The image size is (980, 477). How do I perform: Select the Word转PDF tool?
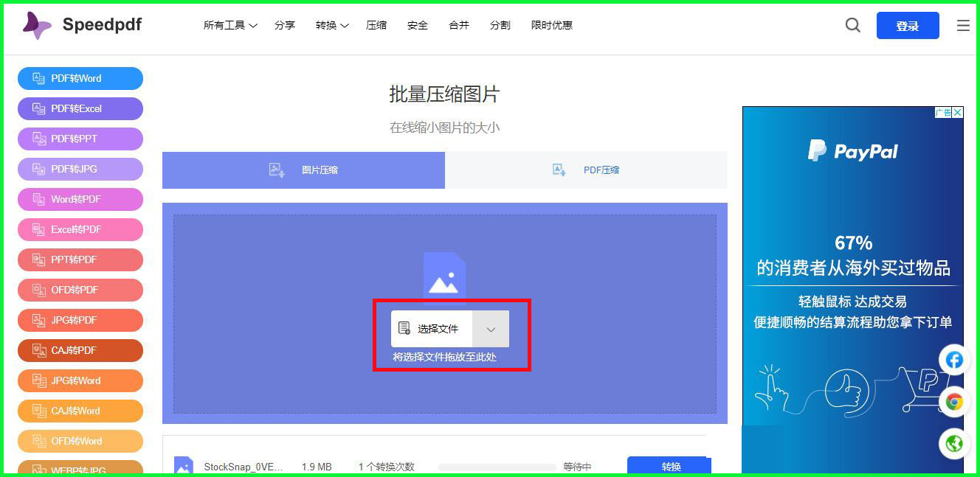click(80, 199)
